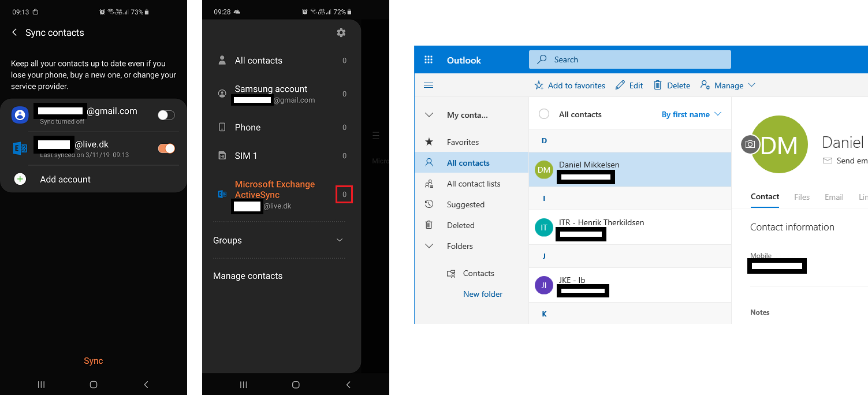Toggle the Outlook navigation hamburger menu
The width and height of the screenshot is (868, 395).
click(429, 85)
